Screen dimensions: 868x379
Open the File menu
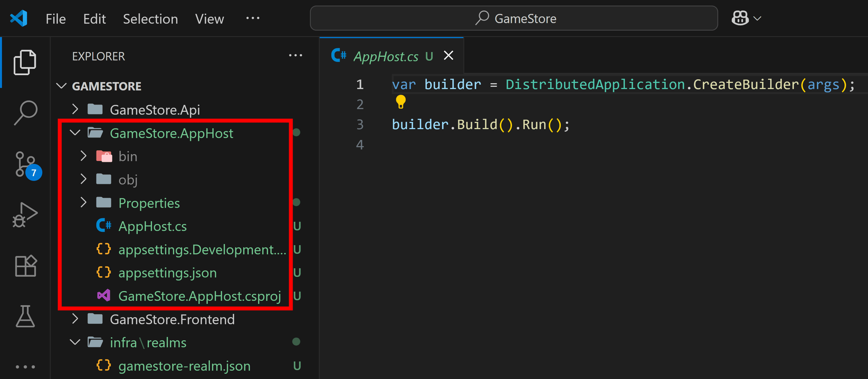56,19
